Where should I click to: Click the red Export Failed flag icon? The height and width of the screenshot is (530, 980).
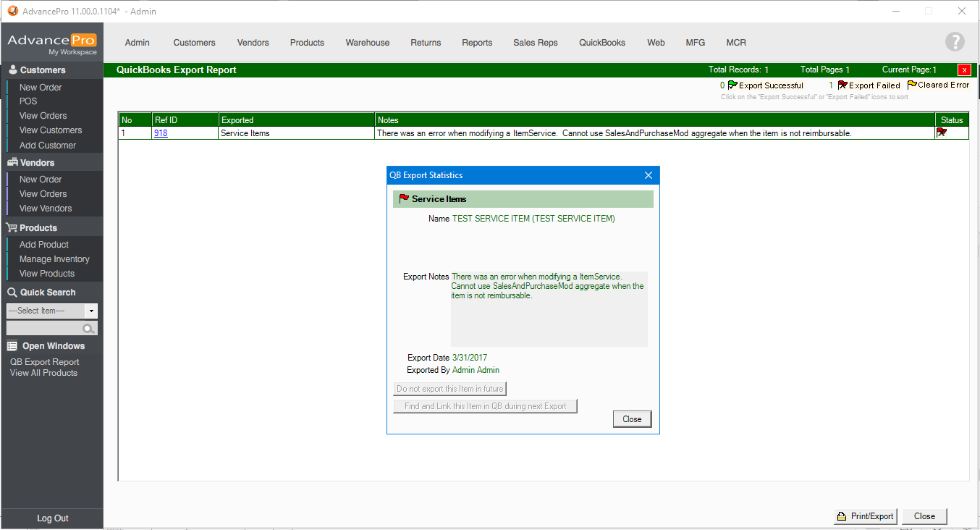(x=842, y=85)
